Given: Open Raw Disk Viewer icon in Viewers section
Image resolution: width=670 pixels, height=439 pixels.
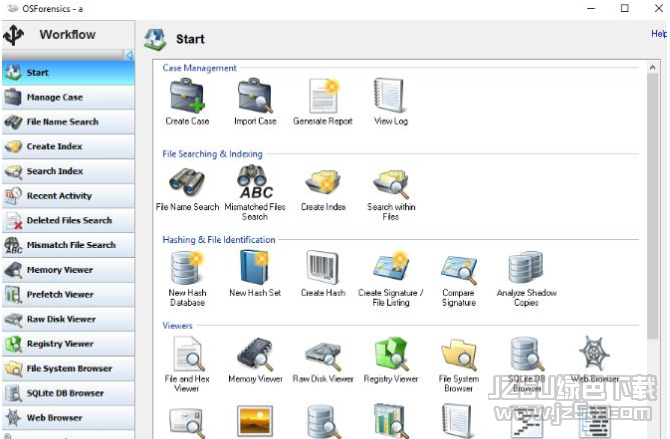Looking at the screenshot, I should 323,355.
